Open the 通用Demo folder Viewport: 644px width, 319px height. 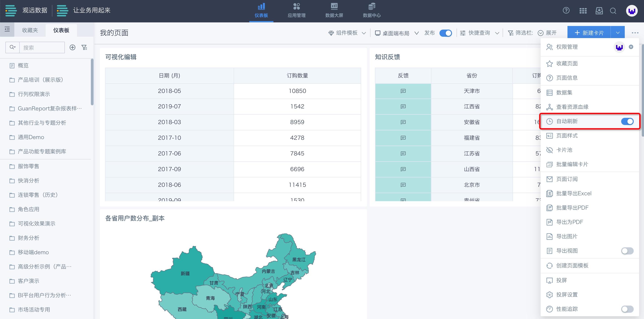point(27,137)
